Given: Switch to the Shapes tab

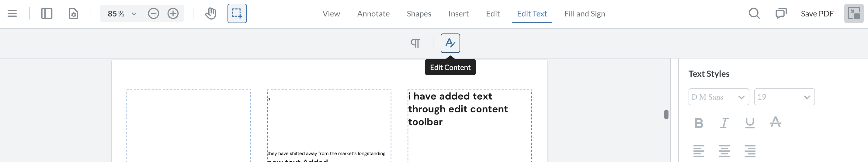Looking at the screenshot, I should (419, 13).
